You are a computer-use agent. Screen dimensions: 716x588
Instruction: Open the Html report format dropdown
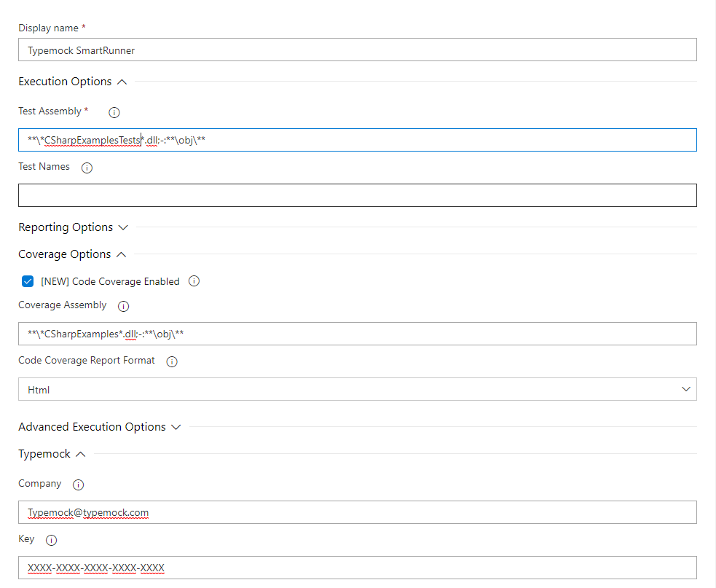[x=357, y=389]
